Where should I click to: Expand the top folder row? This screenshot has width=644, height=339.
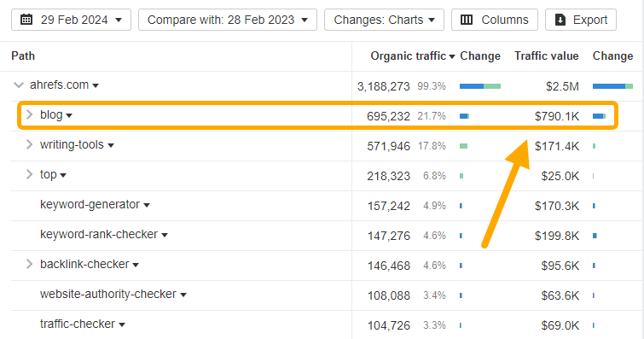(x=29, y=174)
